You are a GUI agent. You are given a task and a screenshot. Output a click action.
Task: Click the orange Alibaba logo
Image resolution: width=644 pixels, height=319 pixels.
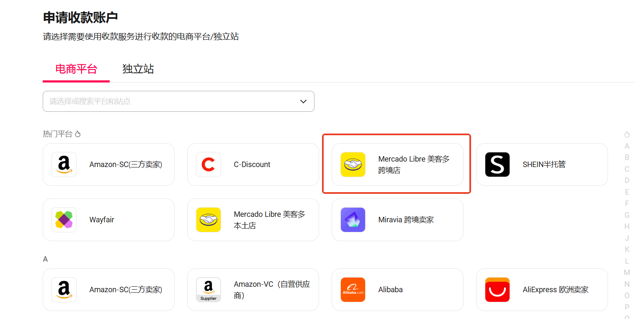[353, 290]
